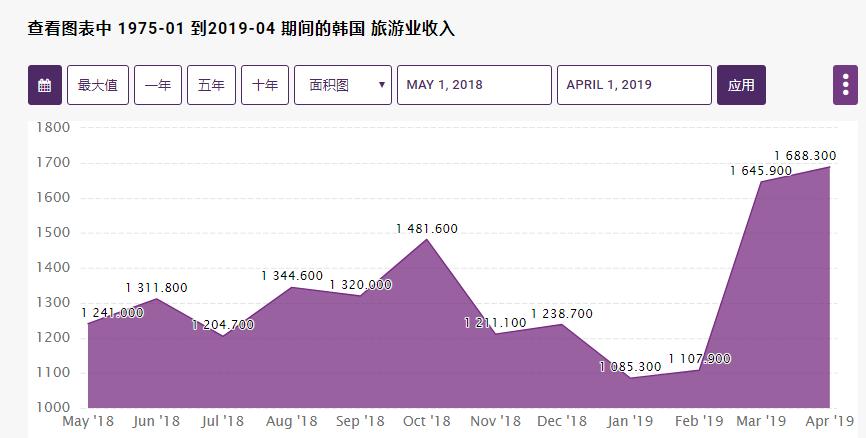Select the 1 241.000 data label
This screenshot has width=866, height=438.
(113, 313)
